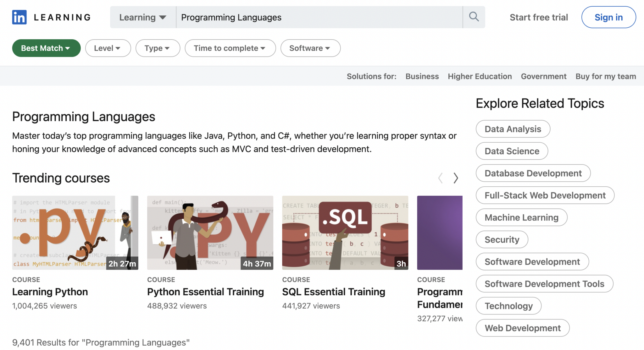Click the LinkedIn logo icon

[19, 17]
